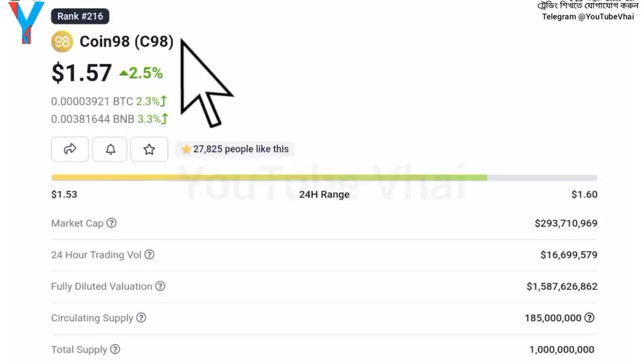Click the share arrow icon button

coord(70,149)
